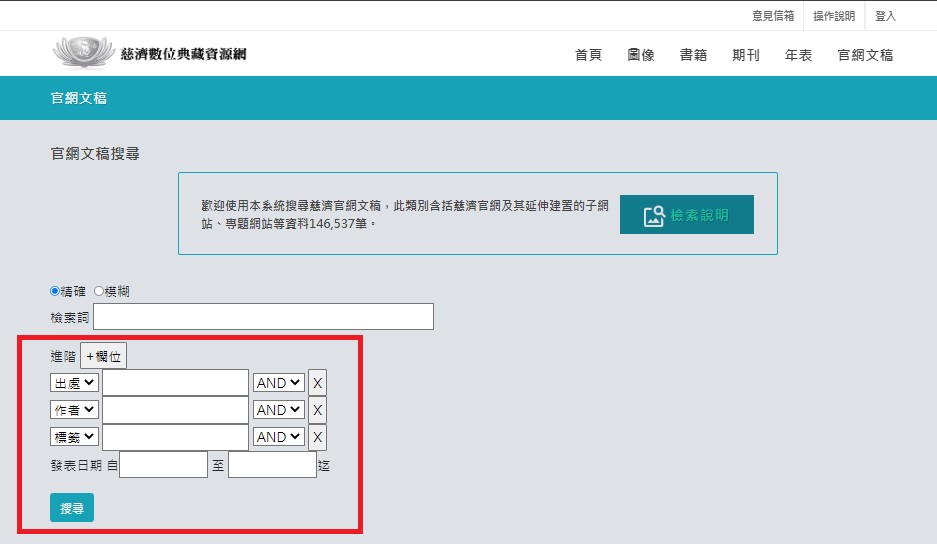
Task: Click the 至 end date field
Action: [x=272, y=464]
